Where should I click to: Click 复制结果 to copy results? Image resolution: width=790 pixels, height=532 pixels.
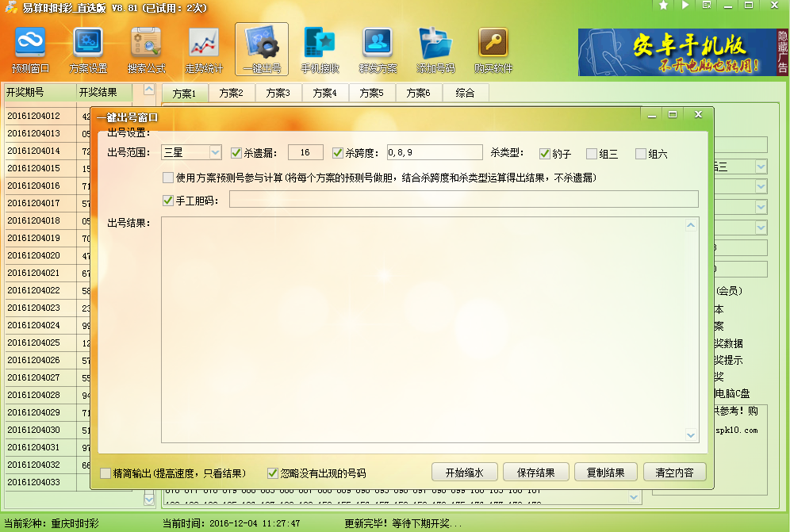pos(605,472)
